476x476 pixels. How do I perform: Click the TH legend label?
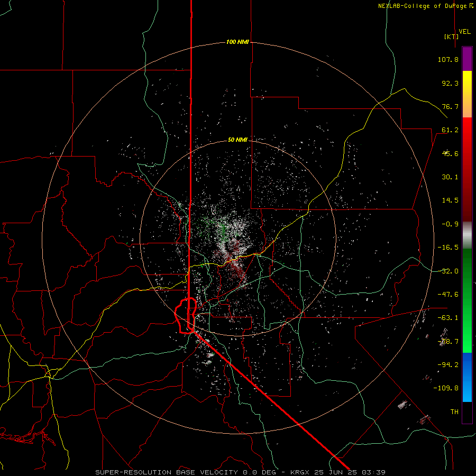coord(454,412)
